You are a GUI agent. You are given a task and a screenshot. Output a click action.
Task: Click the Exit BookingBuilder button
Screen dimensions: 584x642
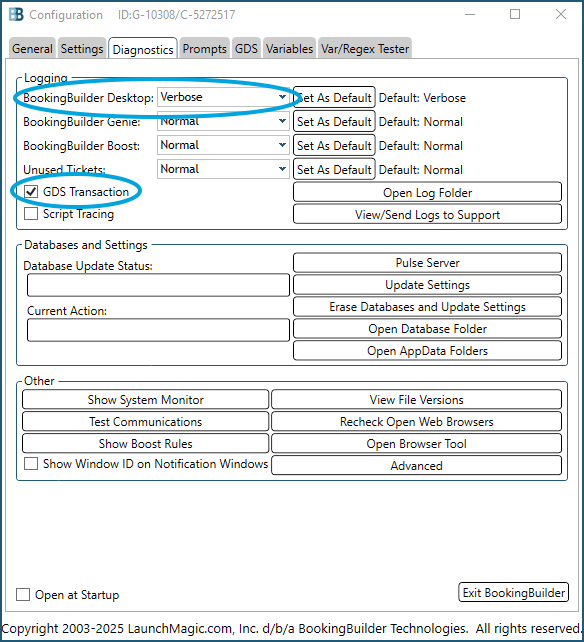[514, 592]
